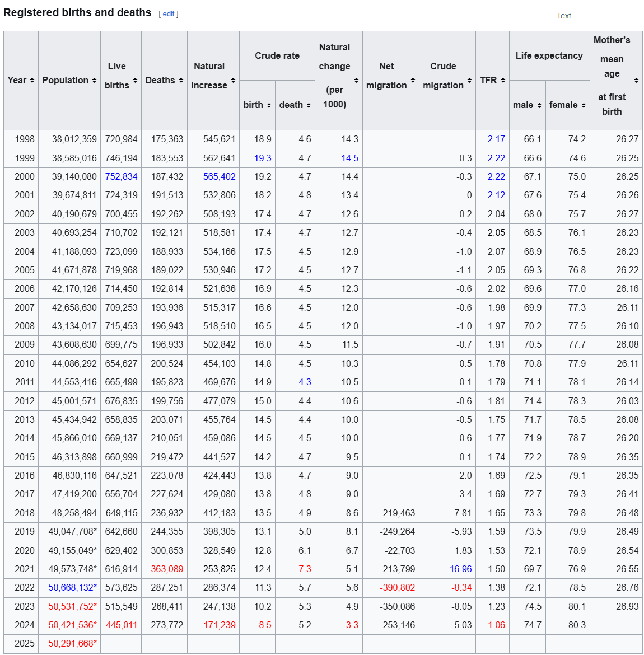Select death rate 4.3 in 2011 row

click(305, 382)
